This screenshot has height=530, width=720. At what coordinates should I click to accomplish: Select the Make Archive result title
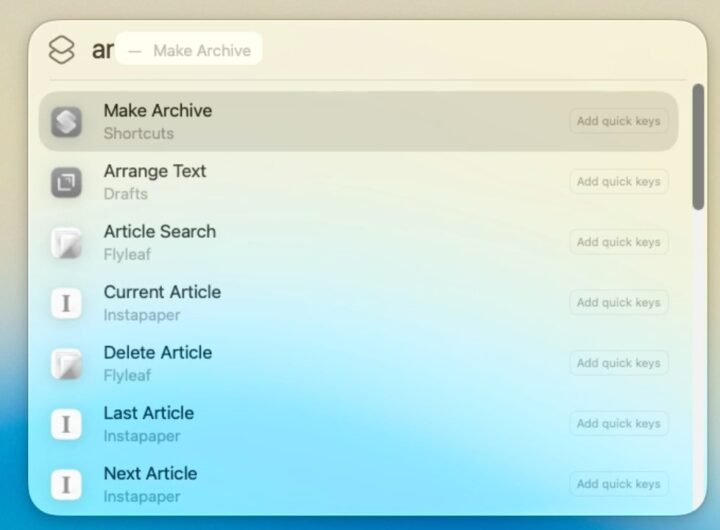pos(158,111)
